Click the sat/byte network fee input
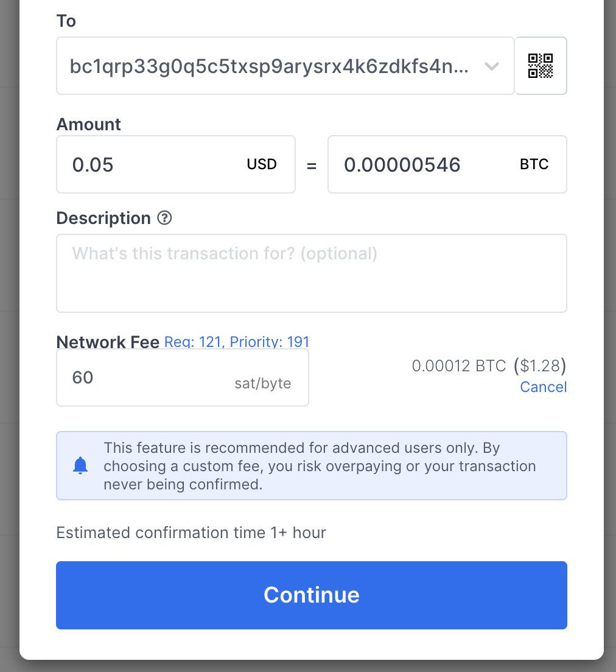 coord(183,377)
